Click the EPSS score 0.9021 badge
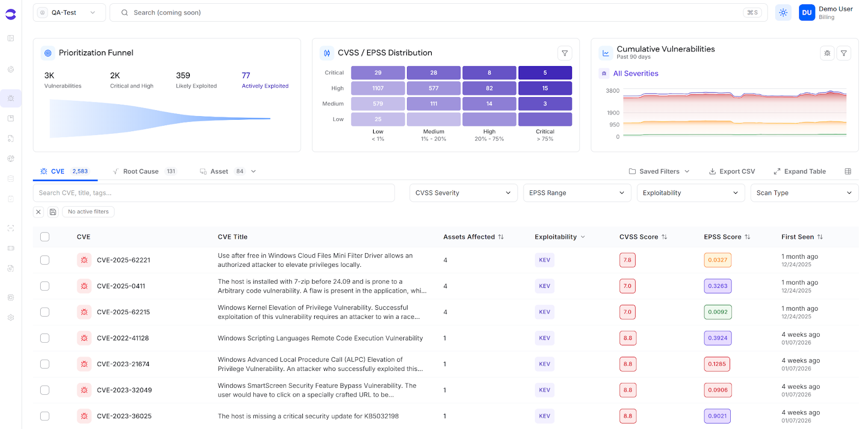The width and height of the screenshot is (868, 429). point(717,417)
